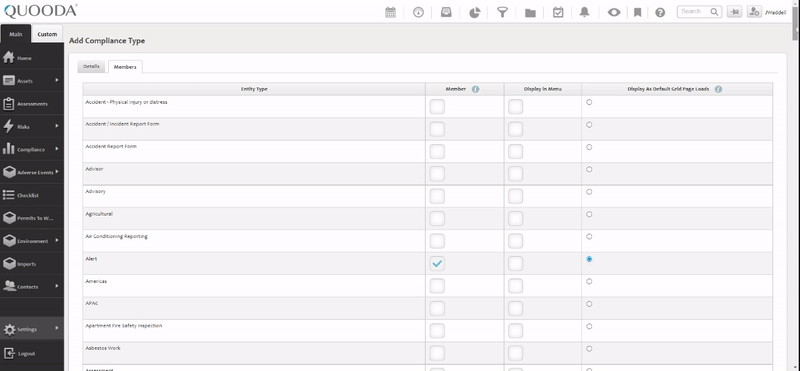The width and height of the screenshot is (800, 371).
Task: Open Imports in sidebar
Action: point(32,264)
